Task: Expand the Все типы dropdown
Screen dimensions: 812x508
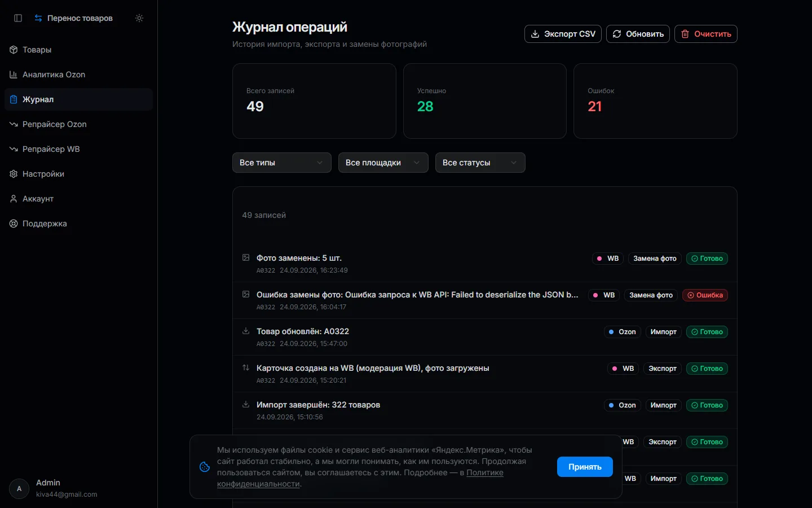Action: [282, 163]
